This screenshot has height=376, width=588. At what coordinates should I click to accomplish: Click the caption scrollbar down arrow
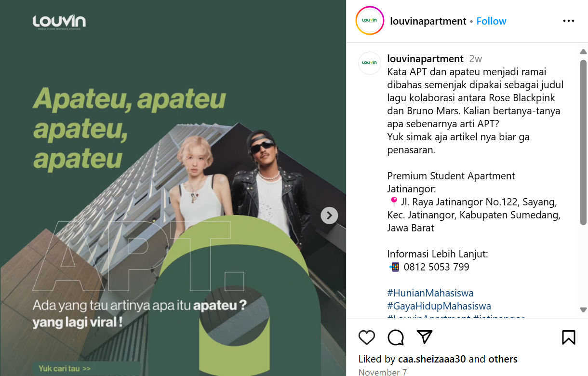click(583, 309)
